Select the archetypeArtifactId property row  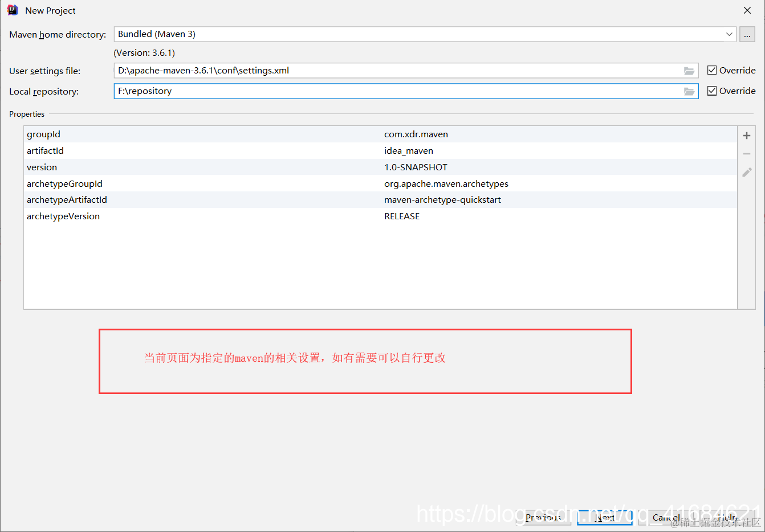click(381, 200)
